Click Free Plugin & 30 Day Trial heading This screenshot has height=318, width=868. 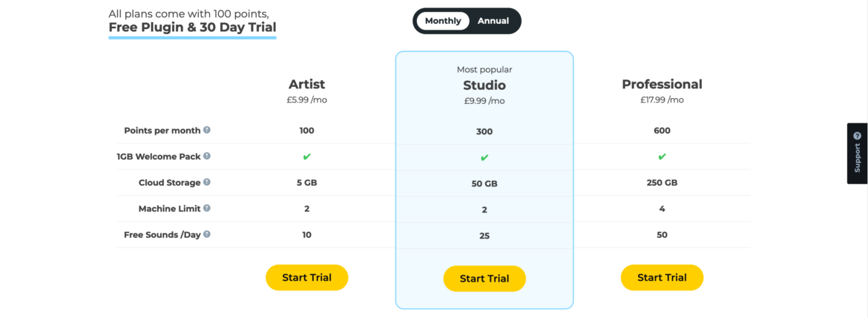pyautogui.click(x=192, y=27)
